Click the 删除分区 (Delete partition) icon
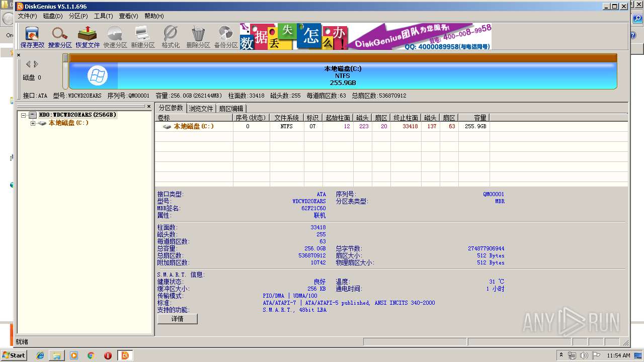 (198, 37)
